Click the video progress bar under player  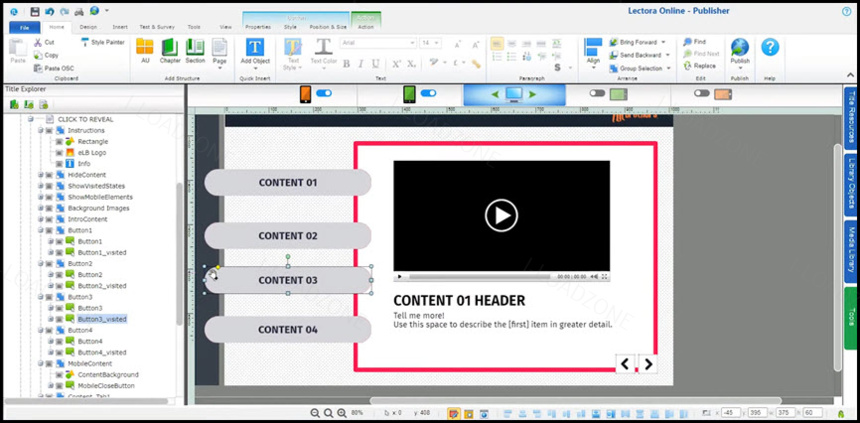coord(480,277)
